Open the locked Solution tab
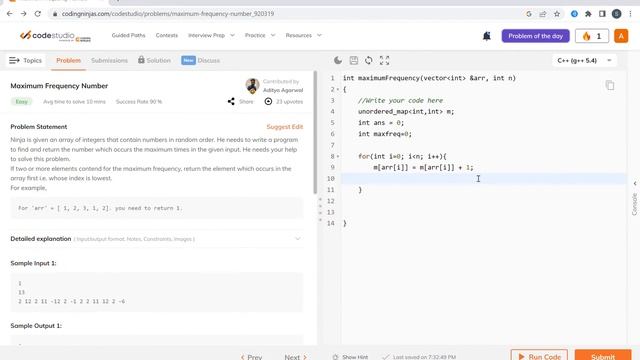The image size is (640, 360). coord(154,60)
